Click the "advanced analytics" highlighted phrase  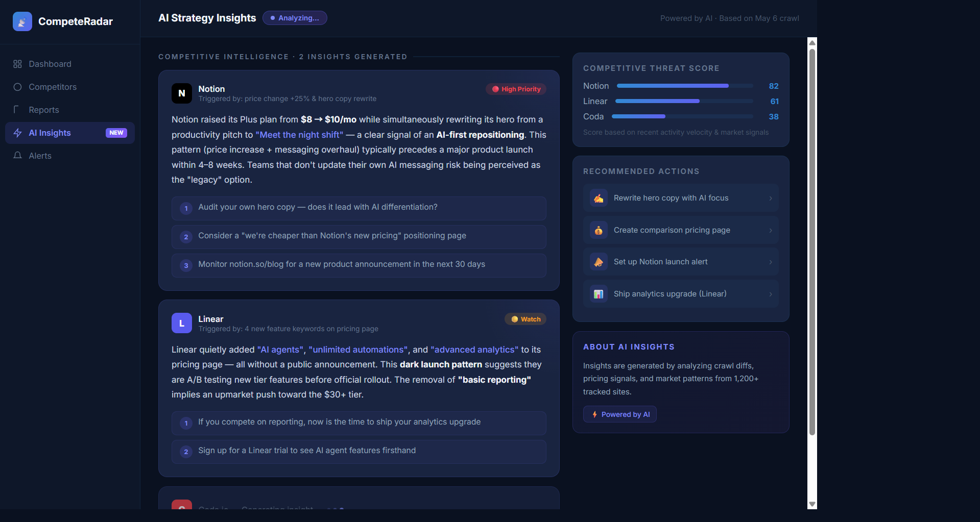click(x=474, y=350)
